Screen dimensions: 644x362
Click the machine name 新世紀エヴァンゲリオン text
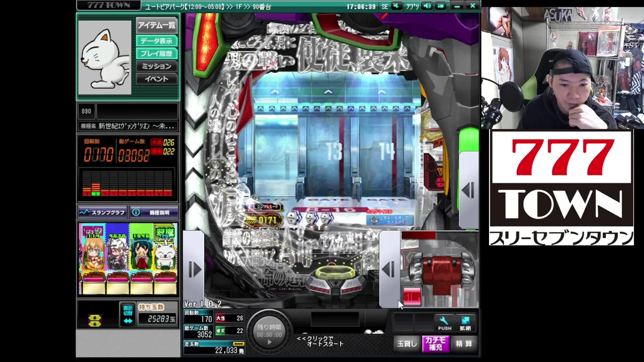pos(136,126)
